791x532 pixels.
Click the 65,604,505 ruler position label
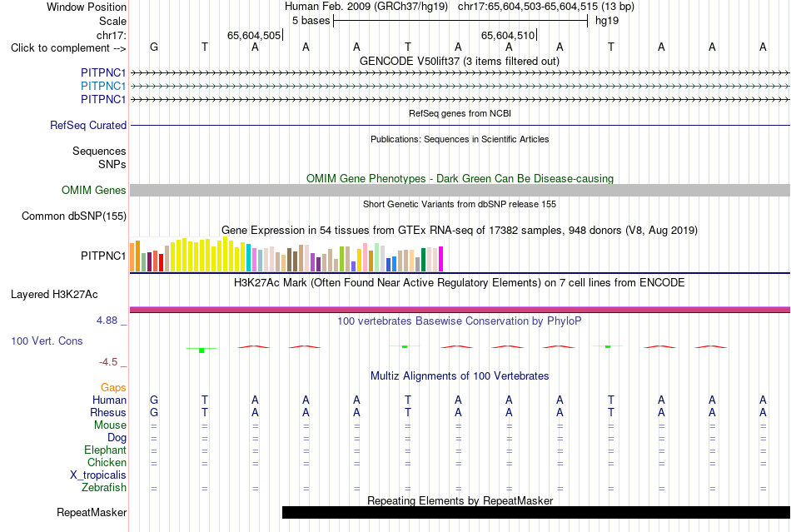point(254,35)
